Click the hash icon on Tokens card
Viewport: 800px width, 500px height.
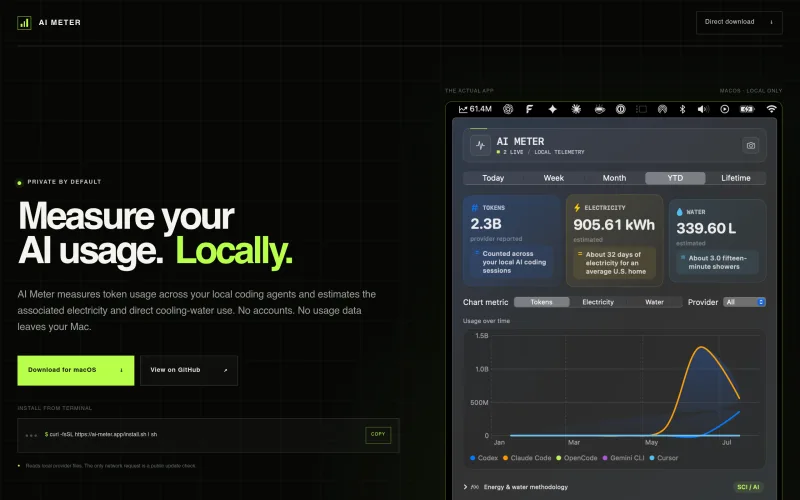pyautogui.click(x=474, y=208)
